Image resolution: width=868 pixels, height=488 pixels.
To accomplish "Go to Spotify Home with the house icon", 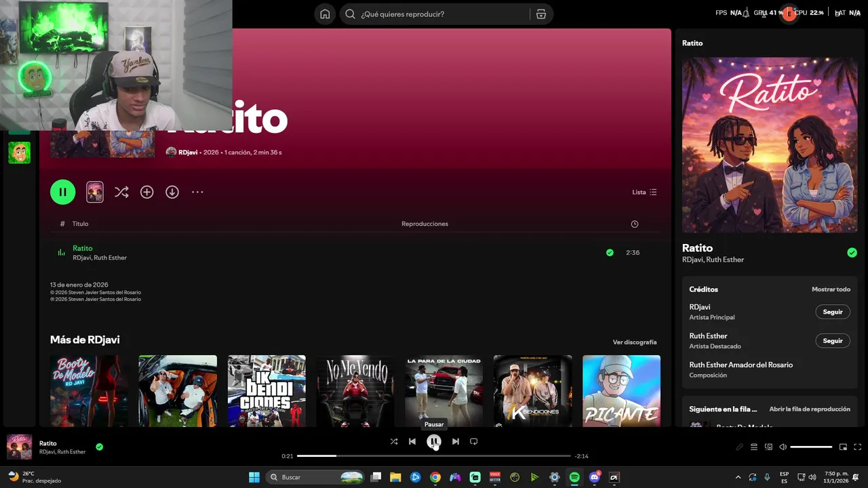I will [325, 14].
